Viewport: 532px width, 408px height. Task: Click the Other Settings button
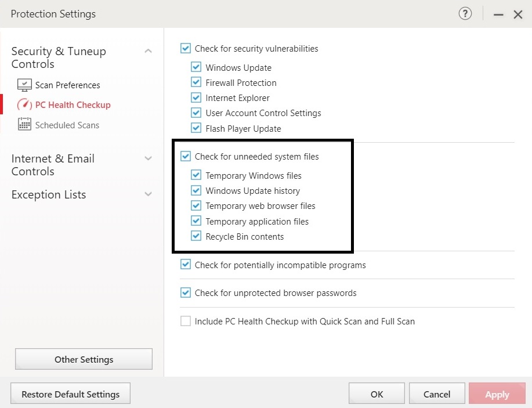[84, 359]
